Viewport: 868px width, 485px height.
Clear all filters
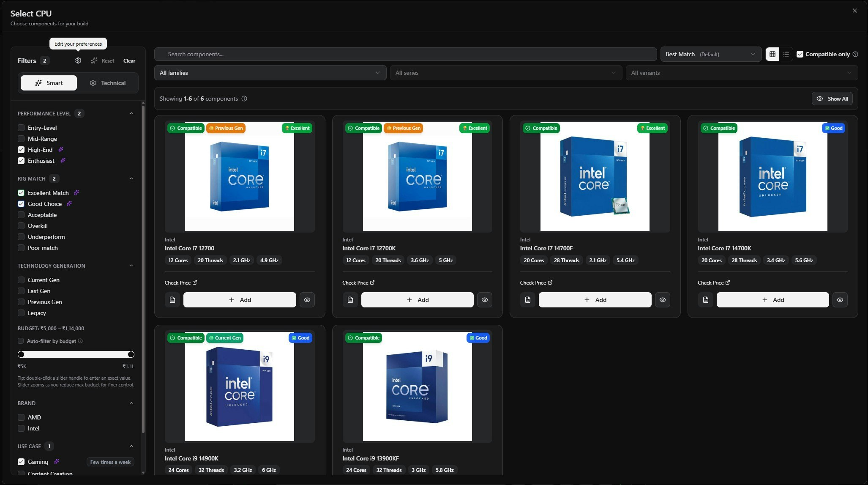(x=129, y=60)
